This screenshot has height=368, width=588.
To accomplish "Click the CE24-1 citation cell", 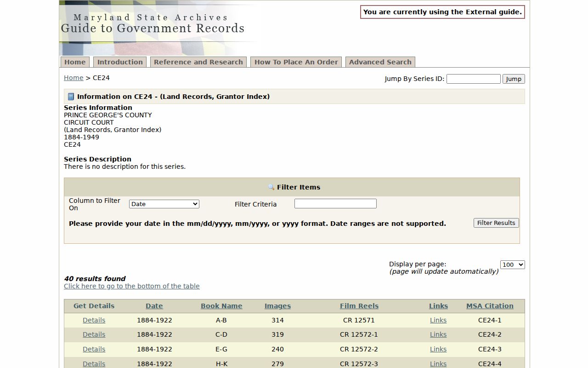I will [490, 320].
